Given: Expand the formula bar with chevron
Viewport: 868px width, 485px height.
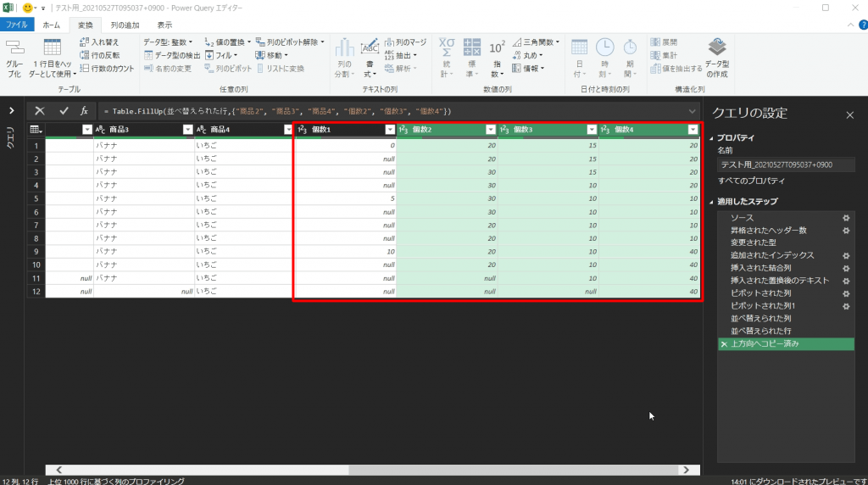Looking at the screenshot, I should point(693,111).
